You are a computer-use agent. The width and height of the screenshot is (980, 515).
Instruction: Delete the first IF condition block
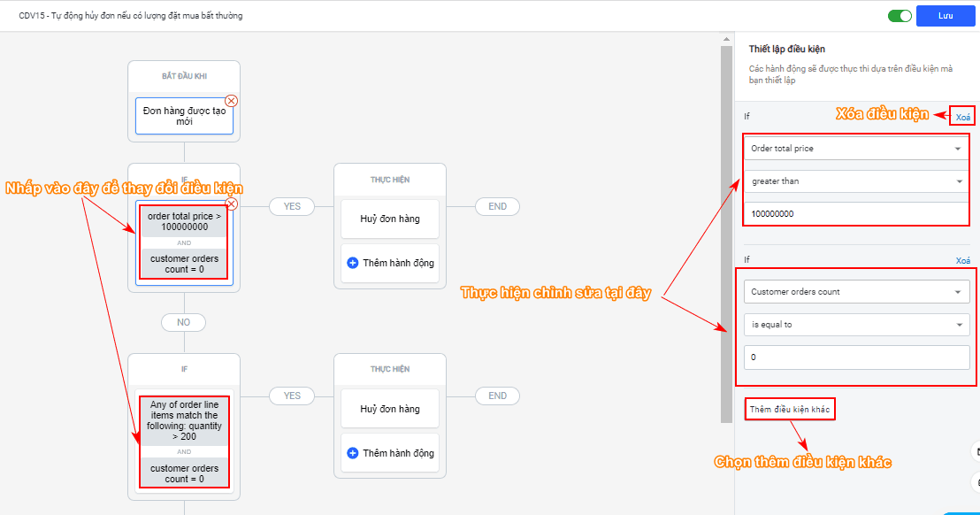point(232,204)
